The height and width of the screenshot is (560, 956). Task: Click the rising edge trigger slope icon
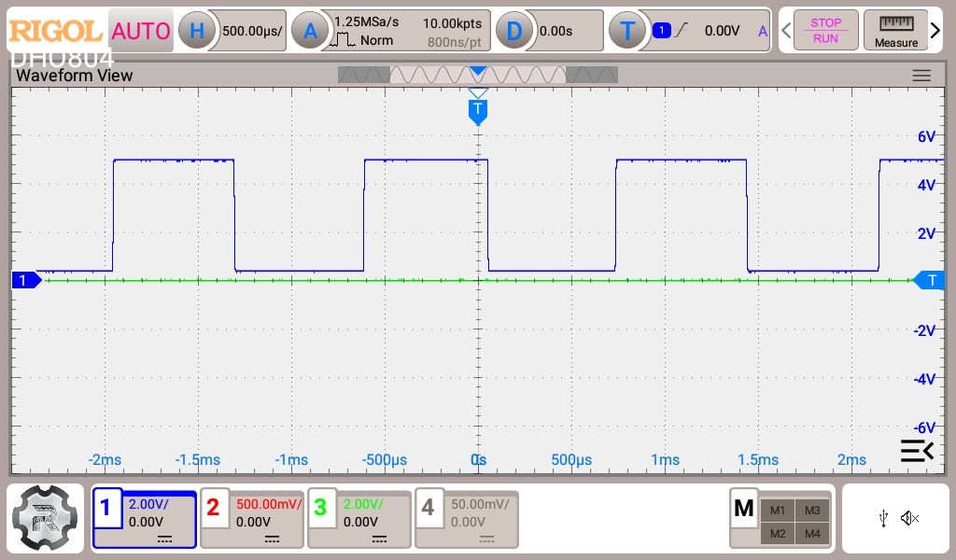tap(681, 30)
